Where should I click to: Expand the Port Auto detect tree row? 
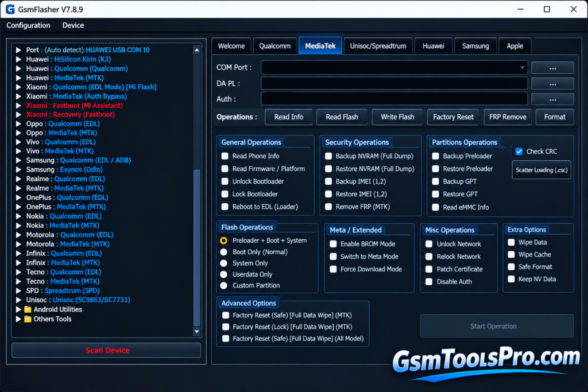click(x=18, y=50)
